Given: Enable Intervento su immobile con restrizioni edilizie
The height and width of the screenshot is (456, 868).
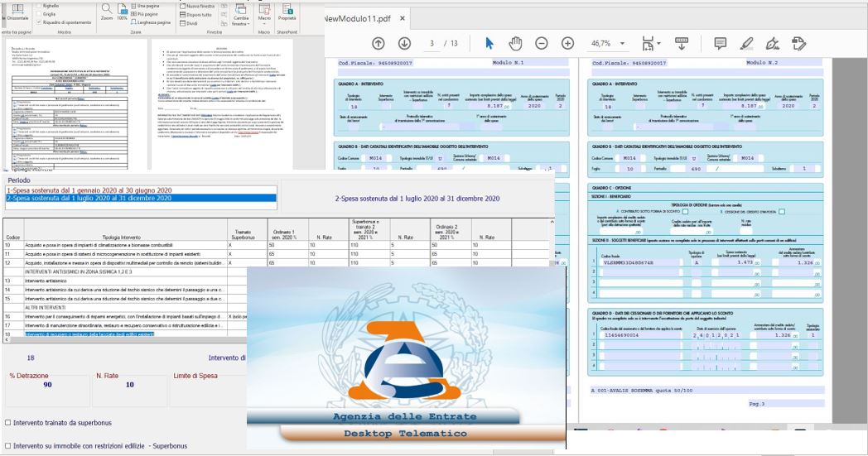Looking at the screenshot, I should pos(7,445).
